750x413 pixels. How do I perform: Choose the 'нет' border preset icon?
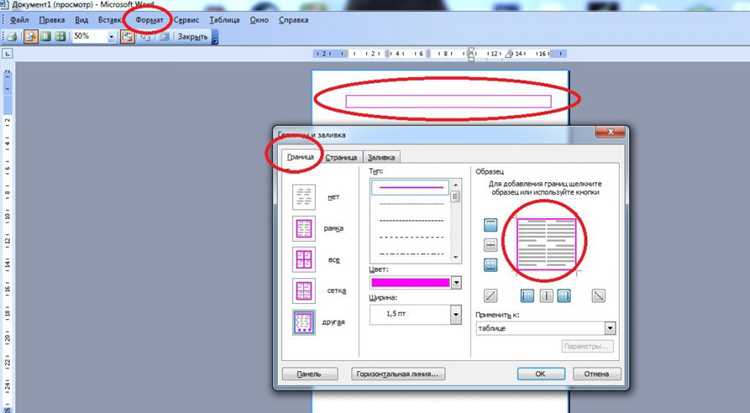[x=304, y=197]
